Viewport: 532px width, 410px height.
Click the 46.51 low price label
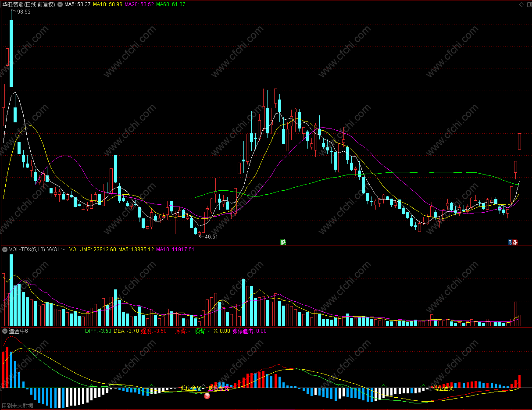pos(211,236)
